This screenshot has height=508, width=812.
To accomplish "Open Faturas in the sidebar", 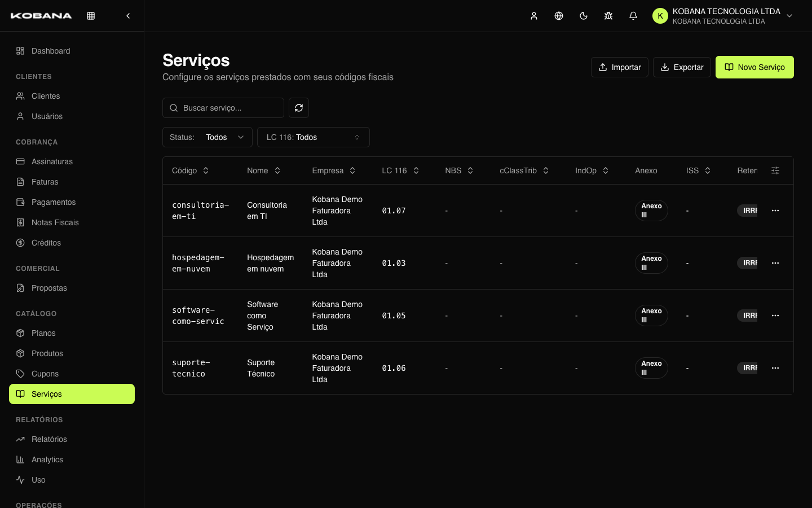I will pos(72,182).
